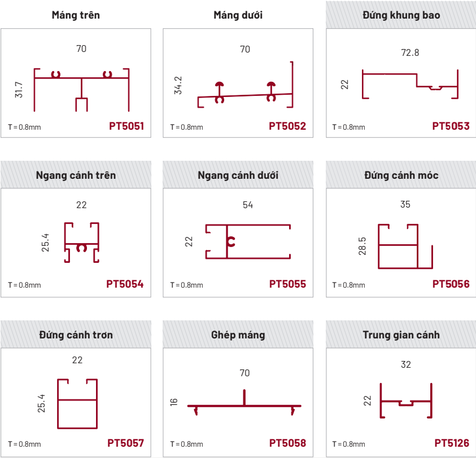Click the Trung gian cánh profile drawing
Image resolution: width=476 pixels, height=458 pixels.
[407, 402]
